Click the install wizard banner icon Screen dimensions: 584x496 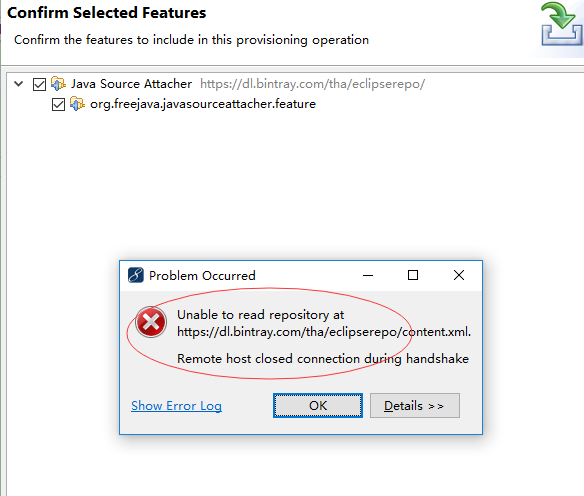tap(561, 24)
